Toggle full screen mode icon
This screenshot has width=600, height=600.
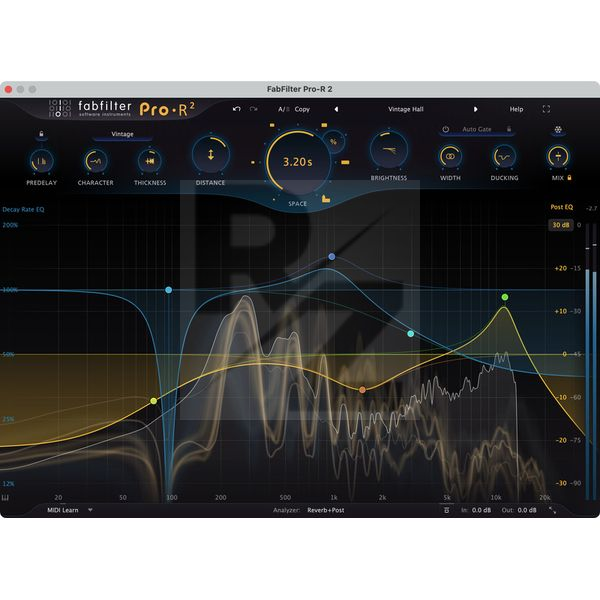(x=546, y=109)
